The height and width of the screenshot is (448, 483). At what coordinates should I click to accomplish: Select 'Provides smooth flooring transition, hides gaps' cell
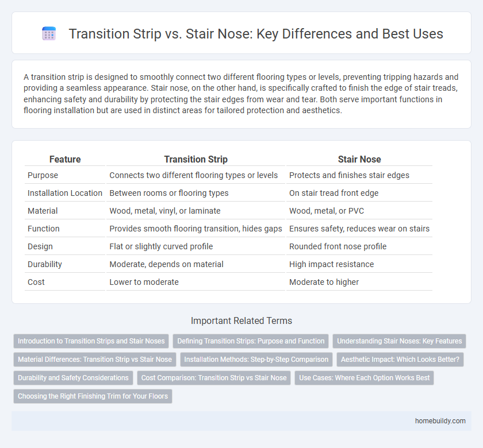pyautogui.click(x=196, y=229)
